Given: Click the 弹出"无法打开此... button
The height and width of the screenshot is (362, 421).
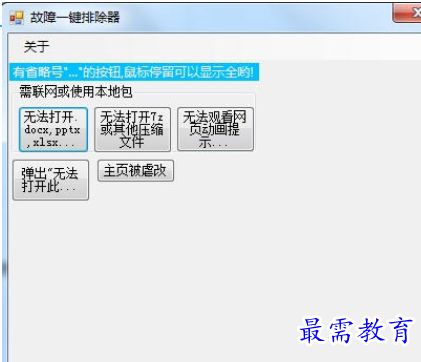Looking at the screenshot, I should (x=51, y=180).
